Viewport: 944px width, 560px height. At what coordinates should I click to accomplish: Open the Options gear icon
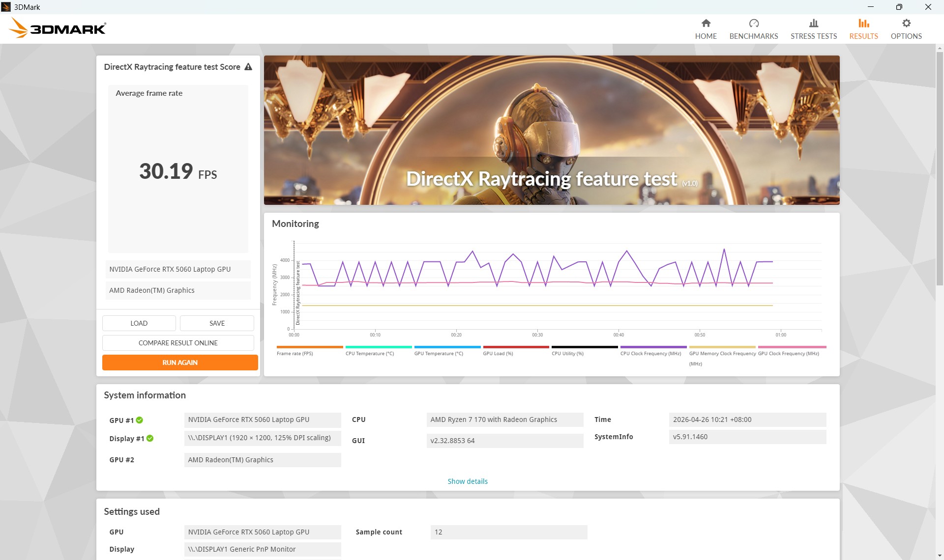(906, 23)
